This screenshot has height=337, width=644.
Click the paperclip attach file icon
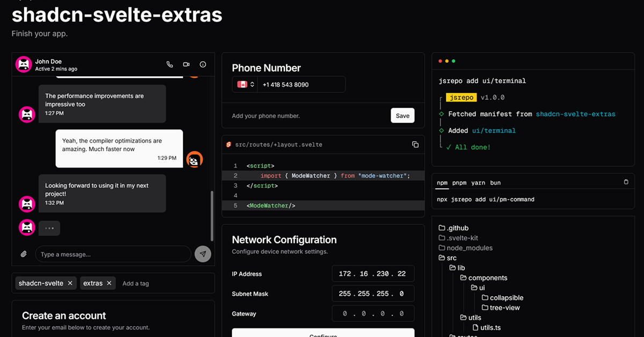(24, 254)
